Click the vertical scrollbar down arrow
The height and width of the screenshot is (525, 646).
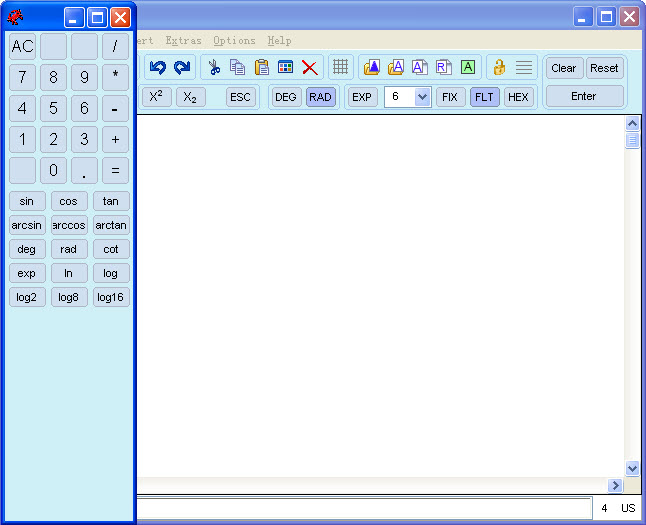[x=632, y=468]
